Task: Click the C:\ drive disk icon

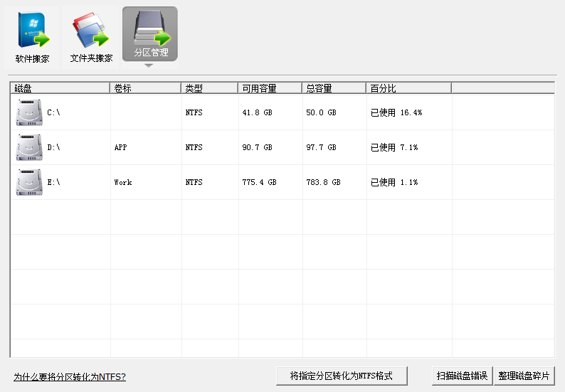Action: click(x=29, y=112)
